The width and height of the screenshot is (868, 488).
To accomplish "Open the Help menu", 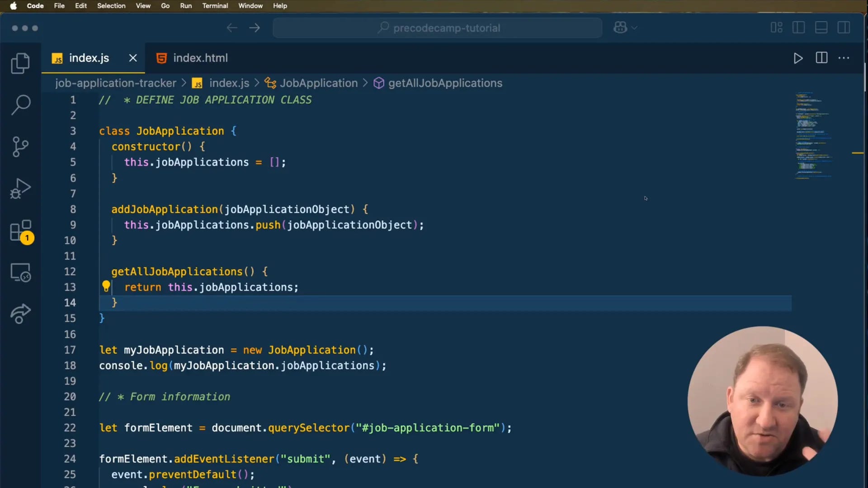I will (280, 6).
